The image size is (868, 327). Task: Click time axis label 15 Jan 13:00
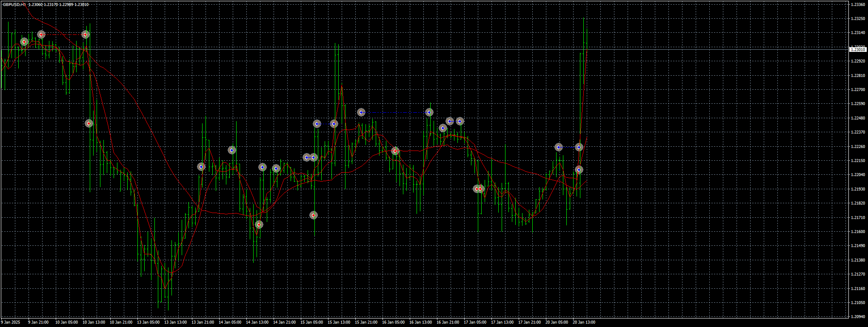pyautogui.click(x=339, y=322)
